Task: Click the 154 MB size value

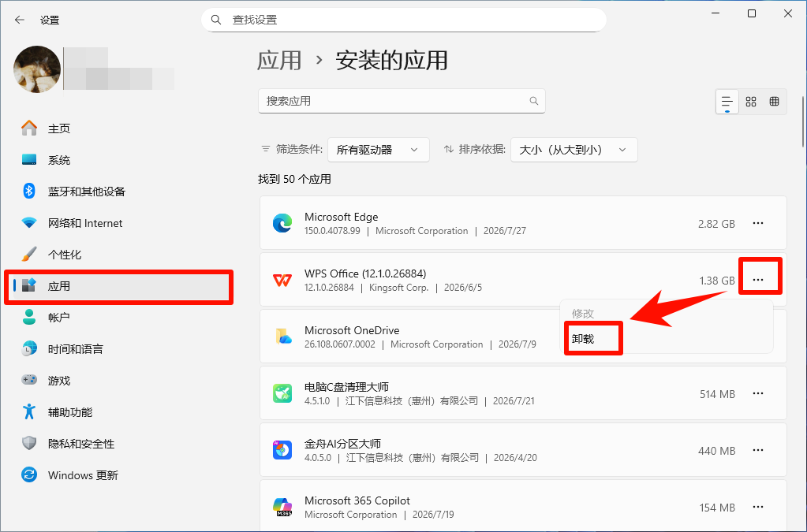Action: pyautogui.click(x=717, y=508)
